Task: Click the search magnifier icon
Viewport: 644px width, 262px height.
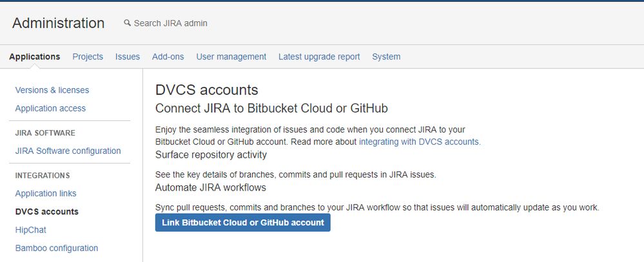Action: tap(128, 23)
